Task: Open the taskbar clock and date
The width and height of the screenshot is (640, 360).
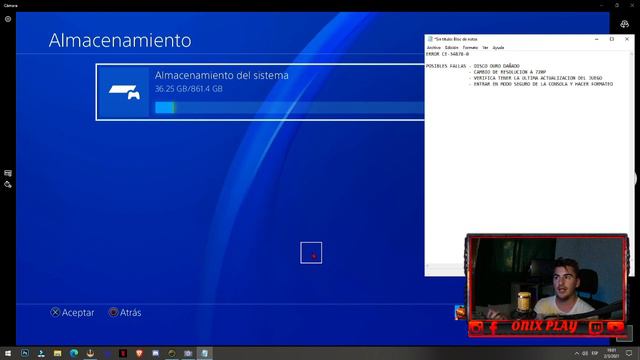Action: click(611, 353)
